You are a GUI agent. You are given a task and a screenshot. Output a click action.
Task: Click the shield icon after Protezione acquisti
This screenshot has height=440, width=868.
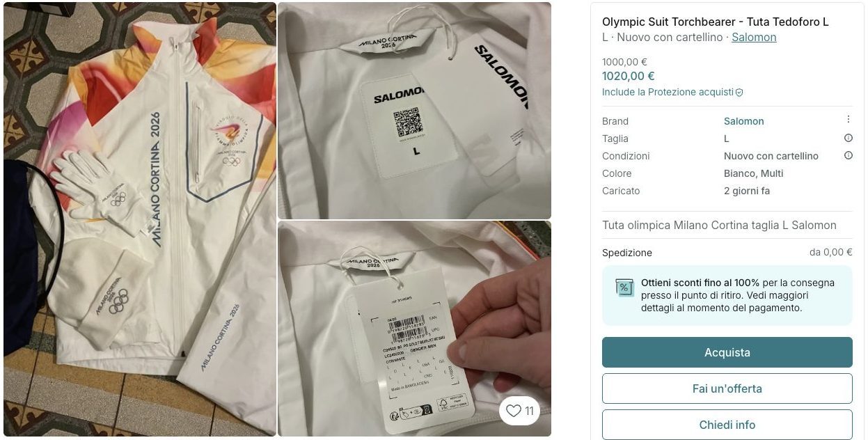(x=739, y=92)
